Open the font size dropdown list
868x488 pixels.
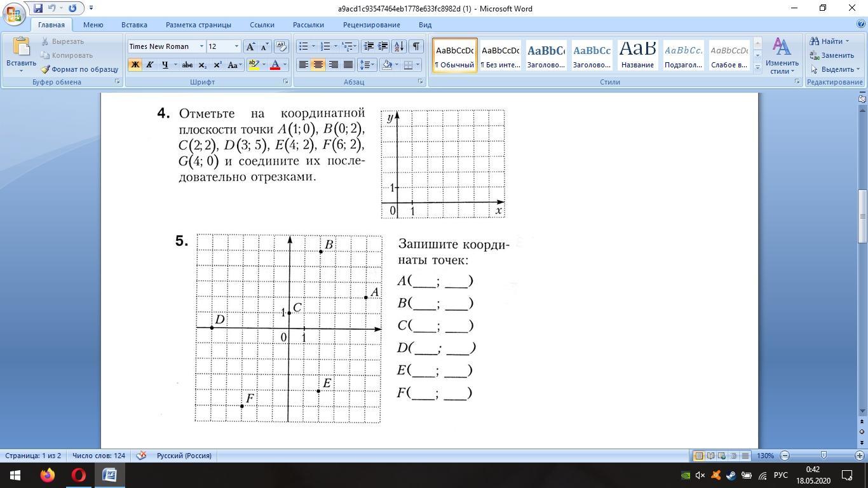point(236,46)
